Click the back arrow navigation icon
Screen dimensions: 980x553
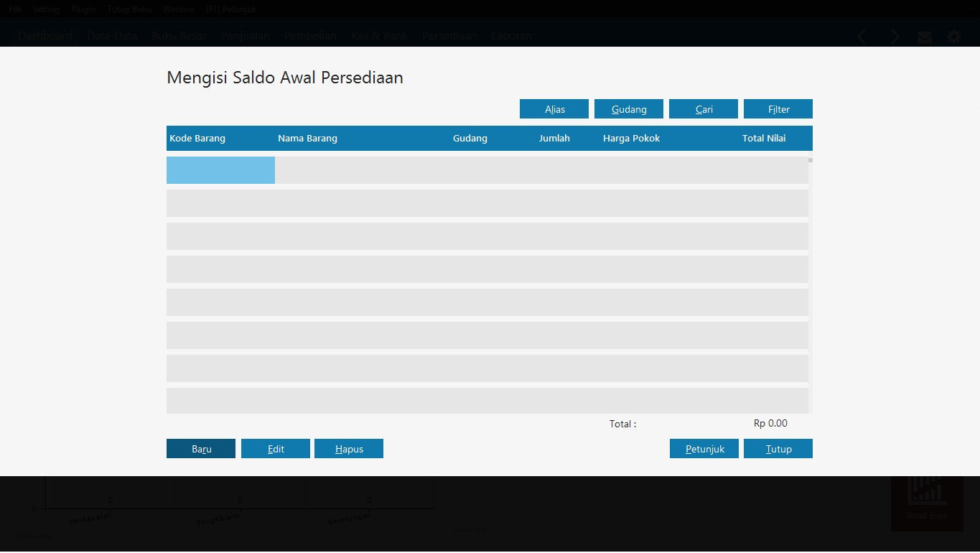click(x=862, y=37)
